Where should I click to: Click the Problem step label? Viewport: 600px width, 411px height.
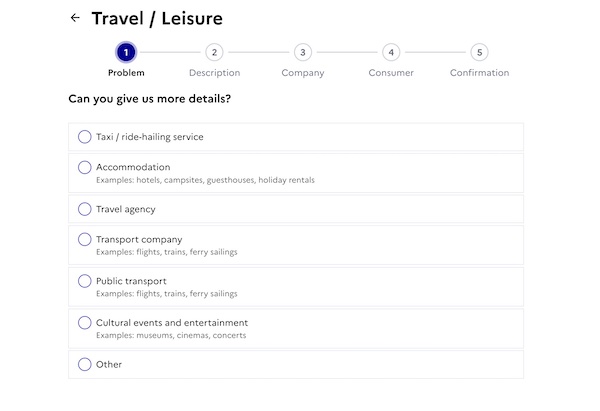pyautogui.click(x=126, y=73)
